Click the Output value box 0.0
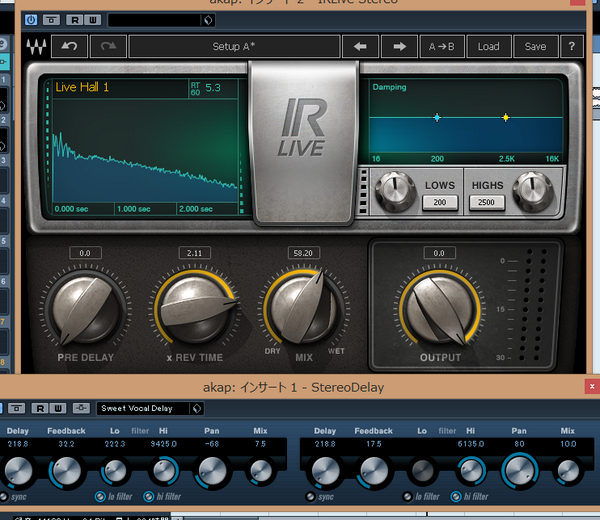Image resolution: width=600 pixels, height=520 pixels. pyautogui.click(x=439, y=253)
